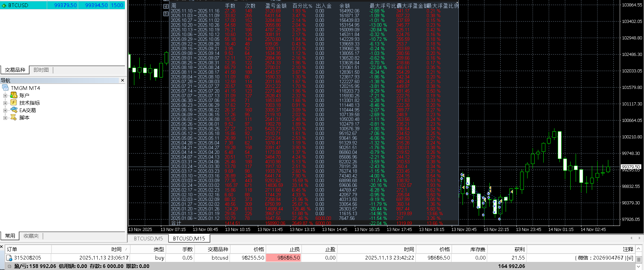
Task: Select the 账户 tree item
Action: pyautogui.click(x=24, y=95)
